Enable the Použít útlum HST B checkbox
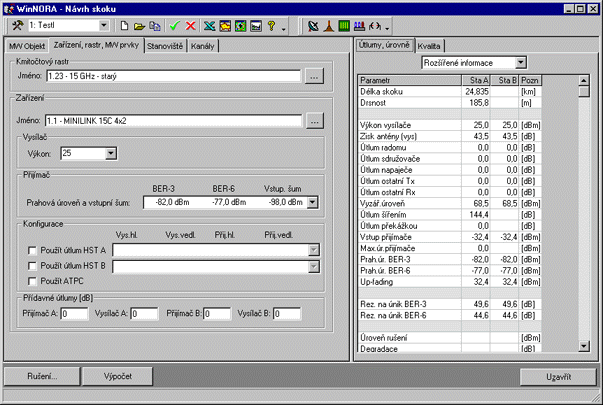Screen dimensions: 603x405 33,266
